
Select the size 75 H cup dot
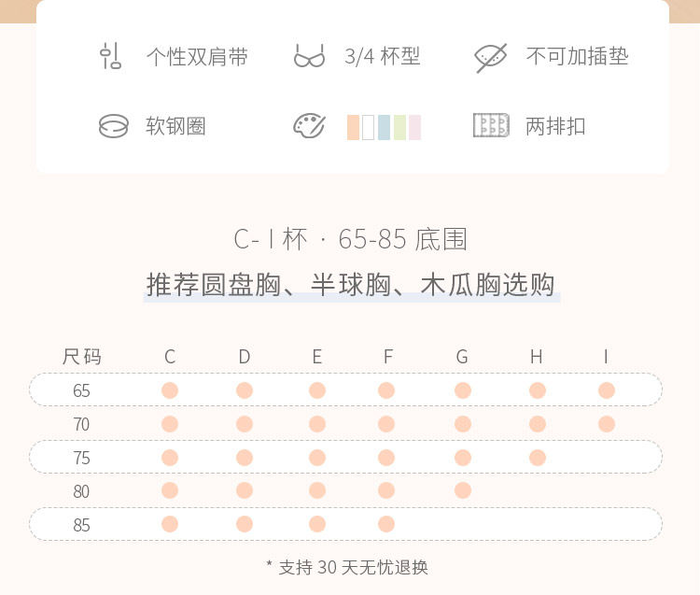point(538,458)
